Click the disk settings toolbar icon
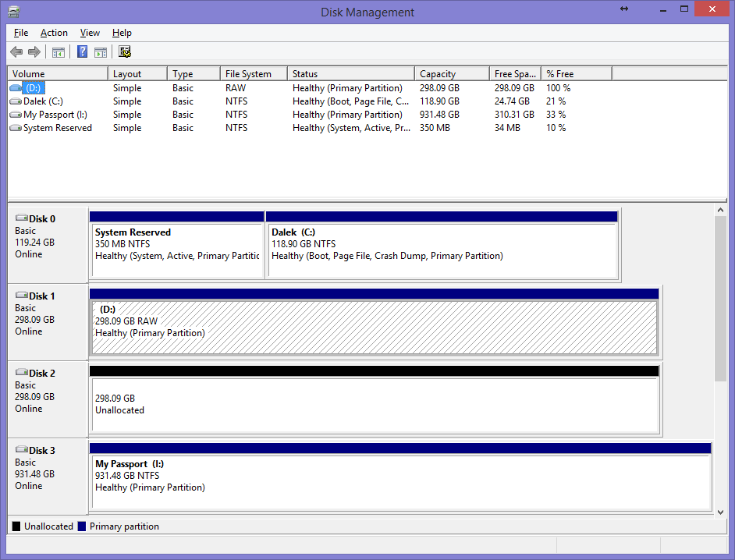 (x=125, y=51)
